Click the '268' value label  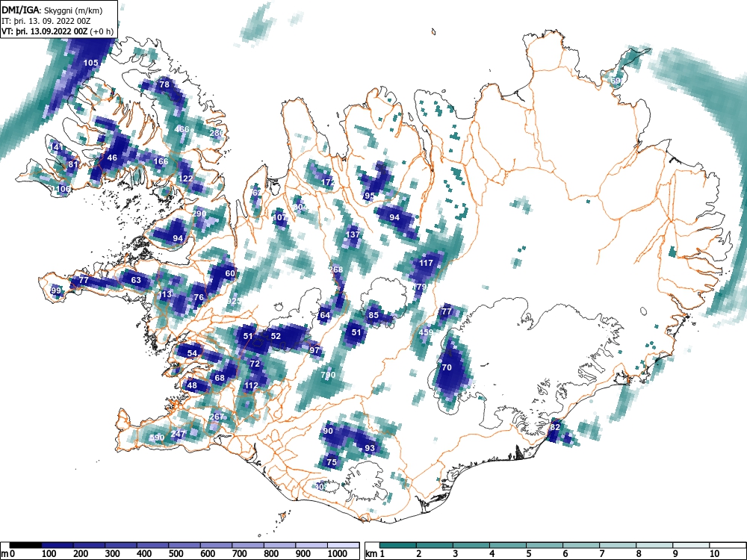tap(336, 270)
